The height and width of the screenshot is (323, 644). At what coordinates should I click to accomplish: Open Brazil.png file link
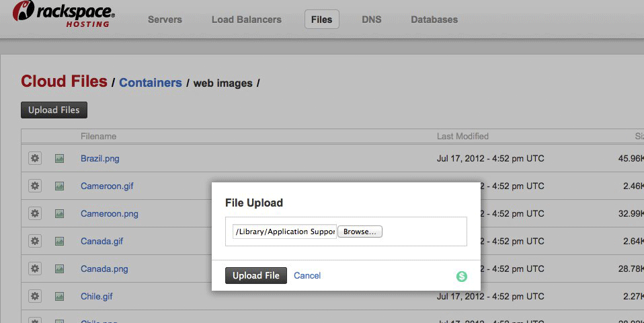pos(99,159)
